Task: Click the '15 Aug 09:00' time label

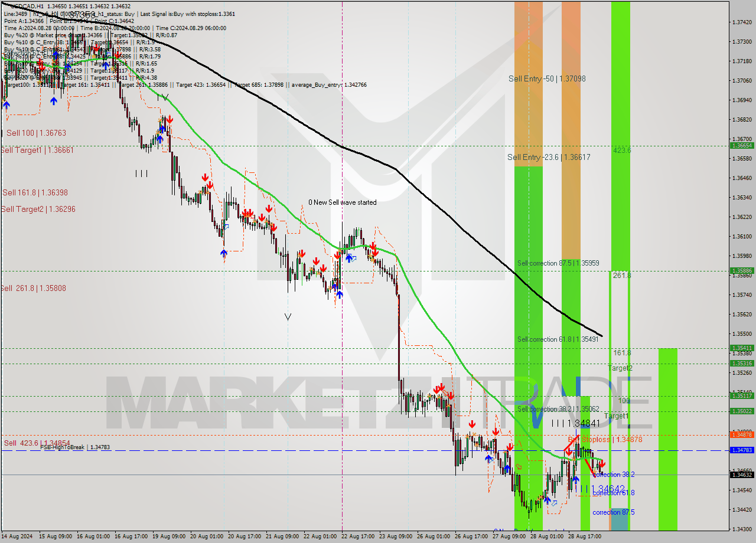Action: [x=56, y=537]
